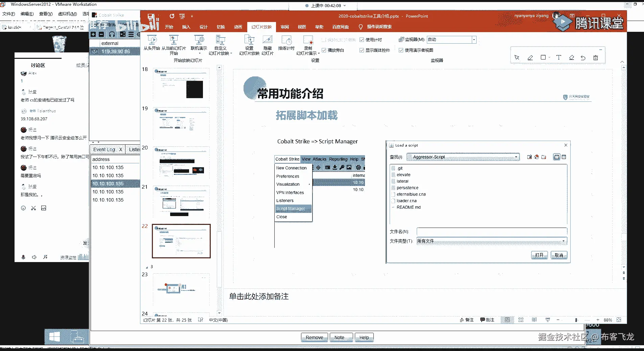Switch to normal view icon in status bar
Viewport: 644px width, 351px height.
coord(507,320)
